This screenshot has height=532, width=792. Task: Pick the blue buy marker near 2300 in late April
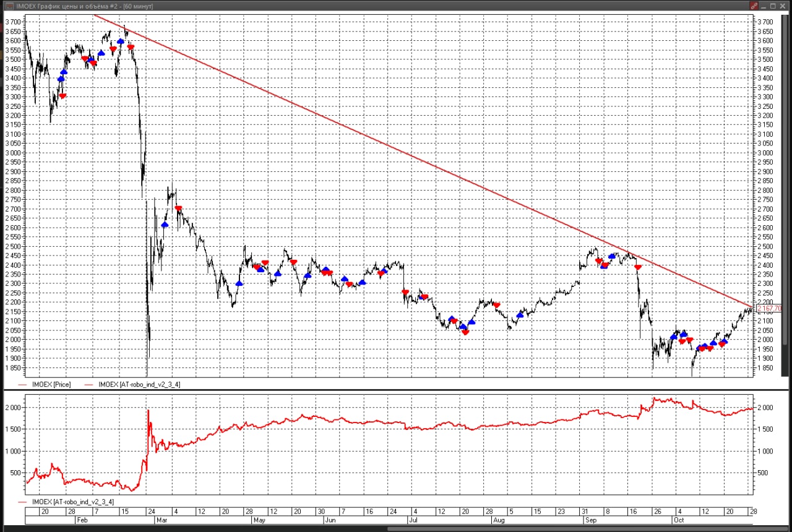tap(239, 283)
